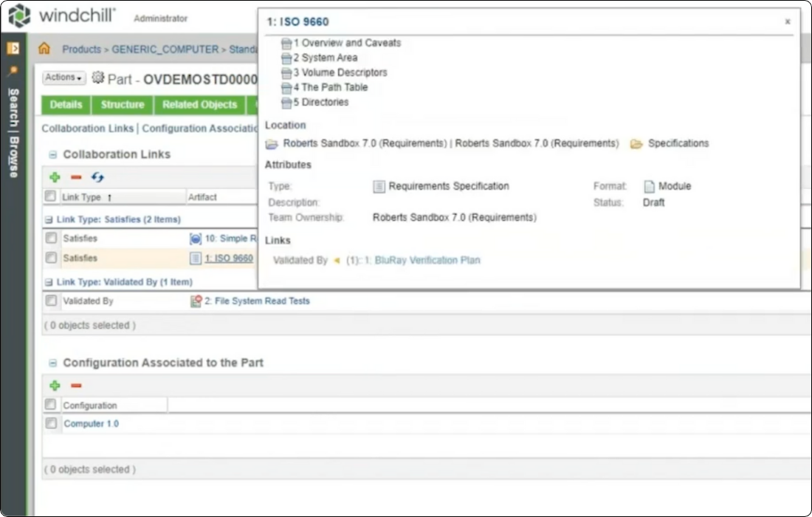The width and height of the screenshot is (812, 517).
Task: Click the icon beside 10: Simple R artifact
Action: tap(195, 239)
